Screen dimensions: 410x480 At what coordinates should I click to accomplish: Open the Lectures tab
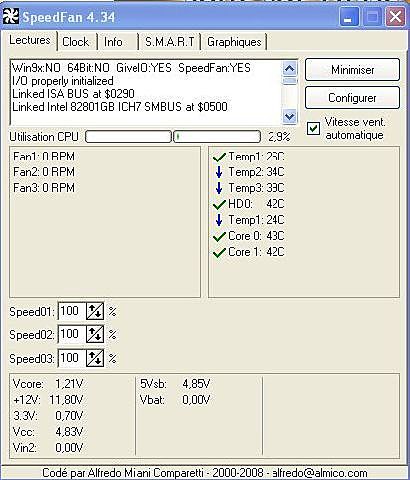coord(30,40)
